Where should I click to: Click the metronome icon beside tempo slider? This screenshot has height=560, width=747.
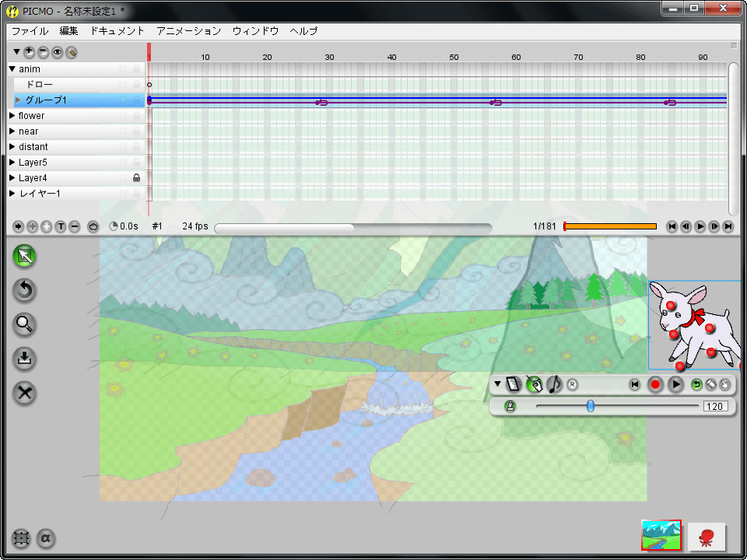[x=510, y=406]
